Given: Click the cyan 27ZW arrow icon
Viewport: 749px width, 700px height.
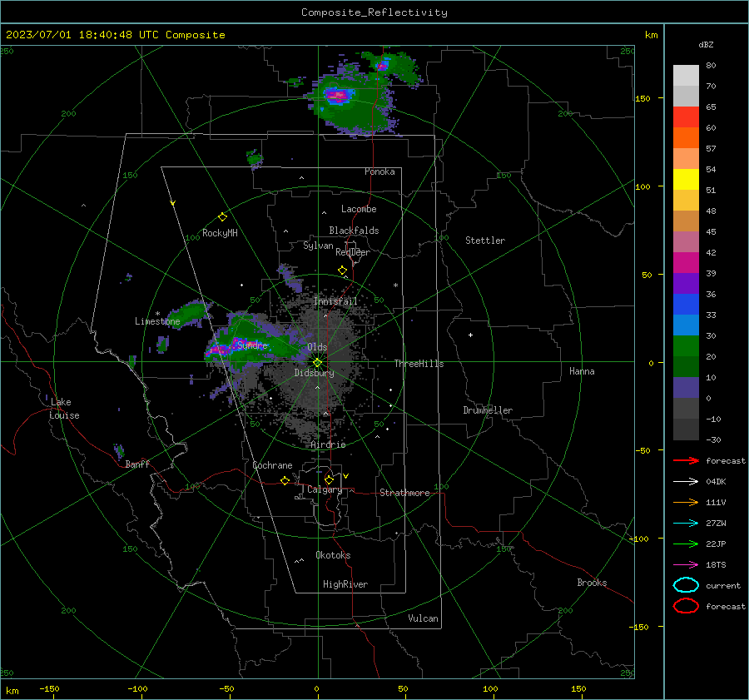Looking at the screenshot, I should (686, 523).
